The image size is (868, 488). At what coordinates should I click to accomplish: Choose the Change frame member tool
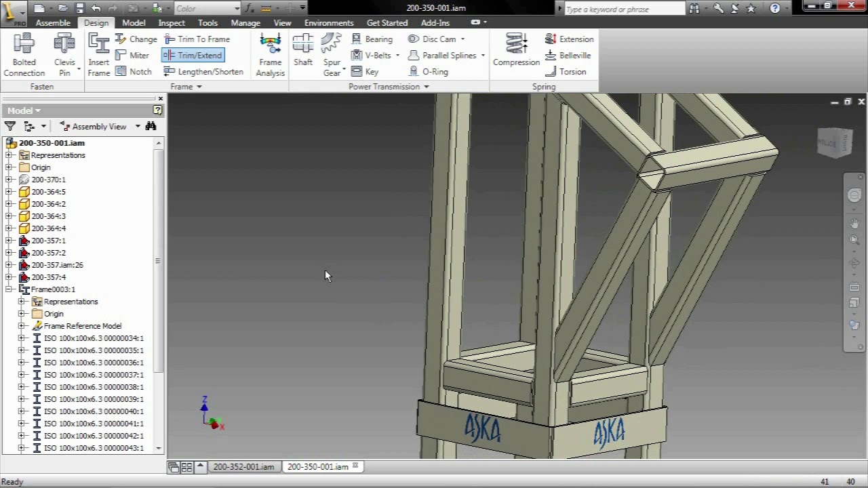coord(136,39)
